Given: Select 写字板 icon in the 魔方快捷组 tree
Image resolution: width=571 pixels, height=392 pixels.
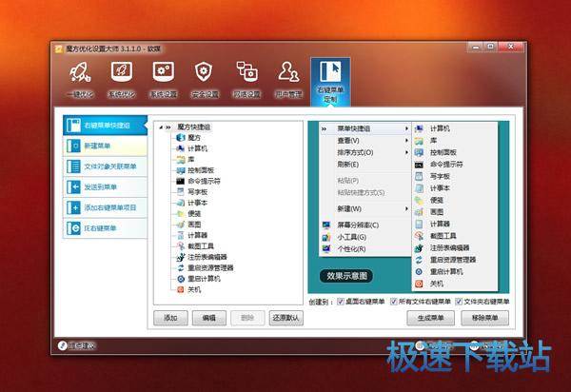Looking at the screenshot, I should tap(181, 192).
